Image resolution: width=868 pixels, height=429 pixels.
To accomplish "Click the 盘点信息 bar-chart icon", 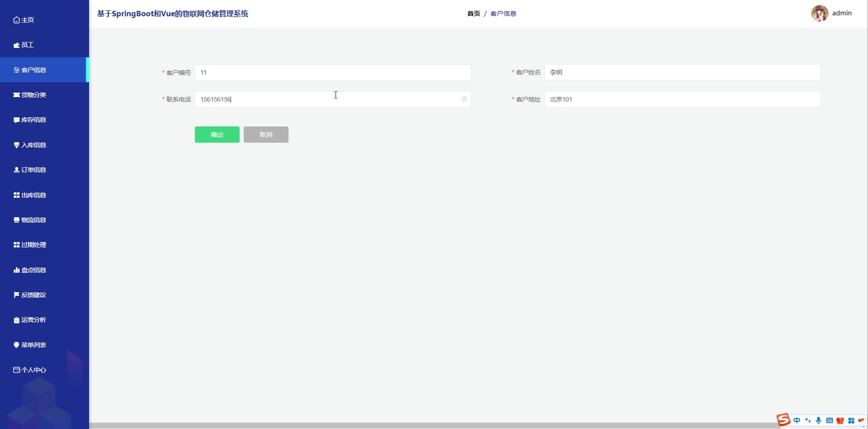I will click(x=17, y=270).
